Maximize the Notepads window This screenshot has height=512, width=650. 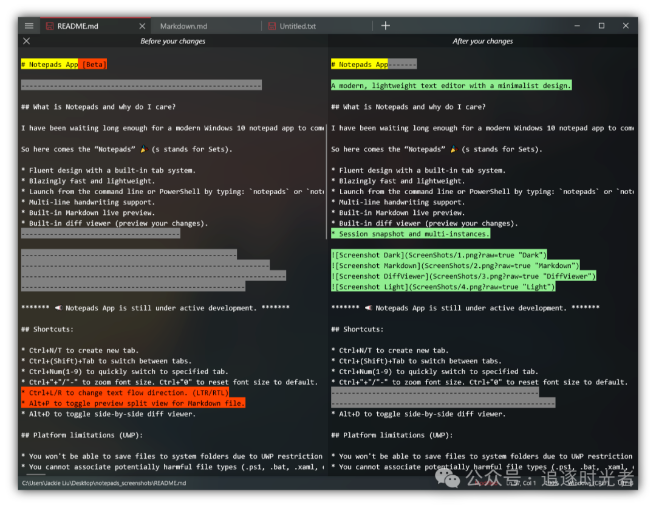(601, 26)
